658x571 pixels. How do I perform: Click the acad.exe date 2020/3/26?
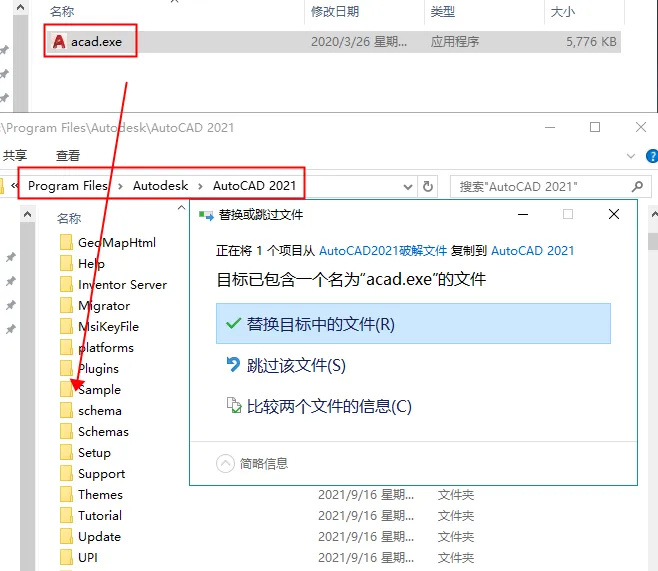pos(359,42)
